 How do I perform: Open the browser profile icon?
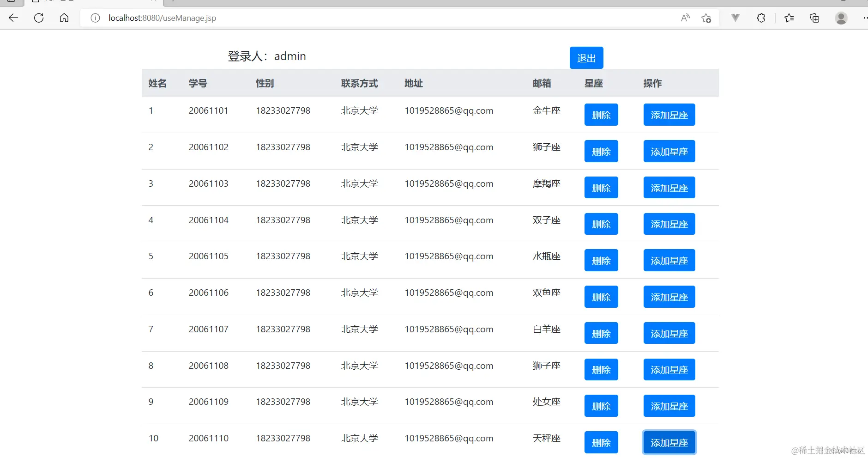(841, 18)
